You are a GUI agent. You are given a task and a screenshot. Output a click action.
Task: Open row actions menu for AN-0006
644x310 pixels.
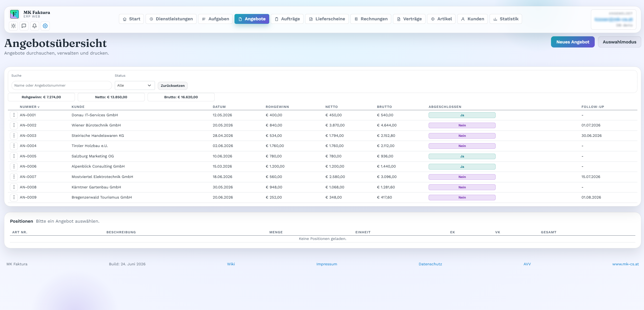tap(14, 166)
